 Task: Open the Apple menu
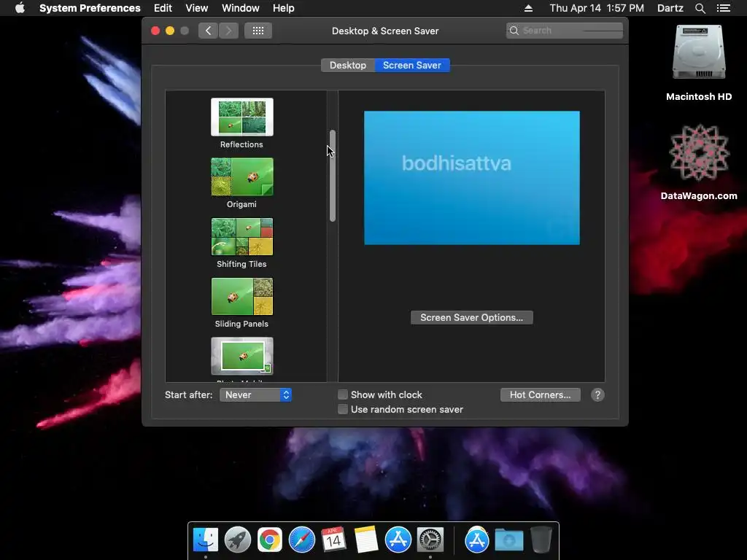[x=20, y=8]
